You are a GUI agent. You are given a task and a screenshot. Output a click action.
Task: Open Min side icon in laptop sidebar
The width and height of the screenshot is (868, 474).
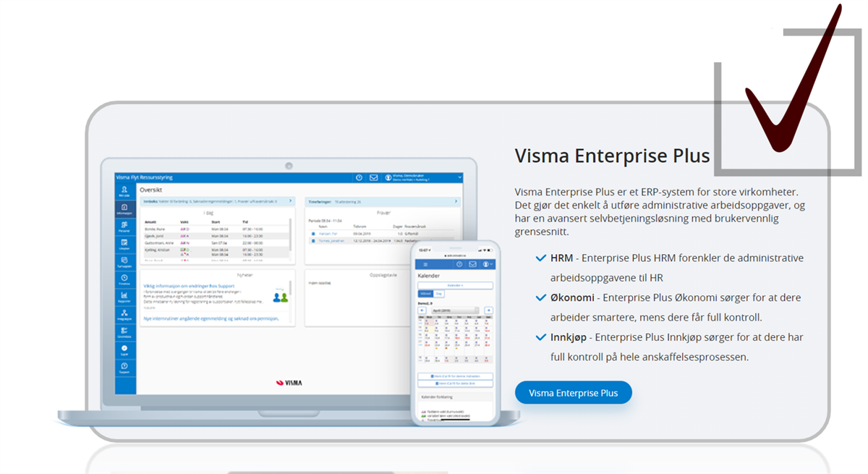(124, 191)
